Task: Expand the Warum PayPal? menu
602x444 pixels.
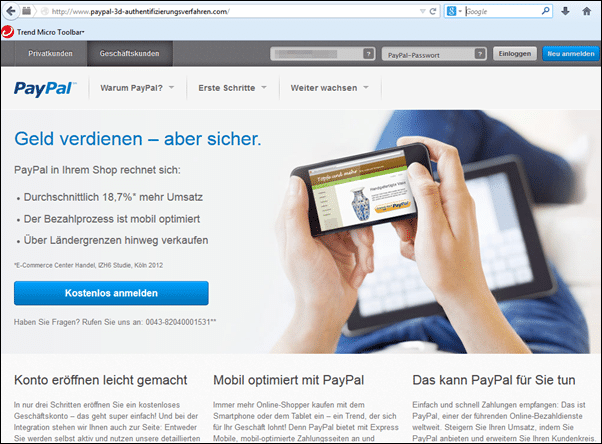Action: click(x=137, y=88)
